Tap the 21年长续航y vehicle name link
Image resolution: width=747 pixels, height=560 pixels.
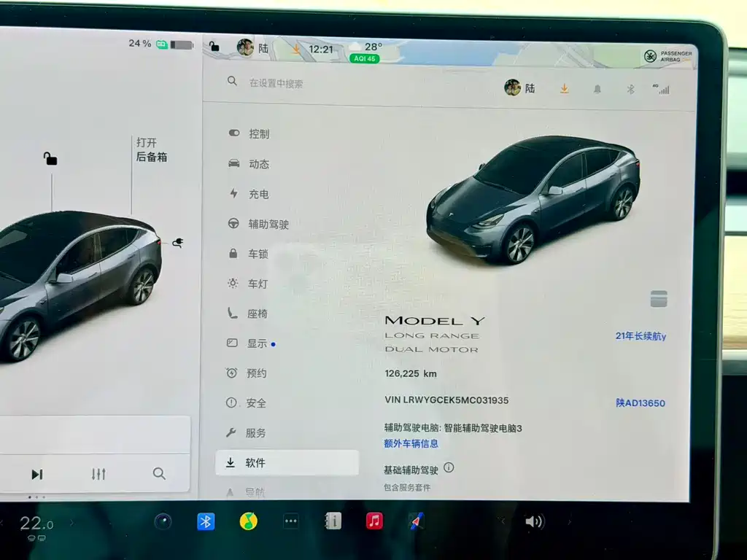640,335
